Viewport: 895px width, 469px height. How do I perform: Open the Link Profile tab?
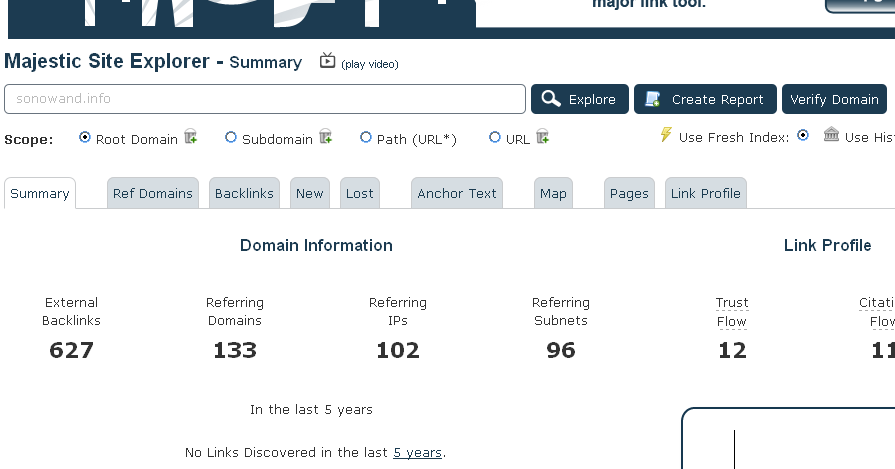705,193
